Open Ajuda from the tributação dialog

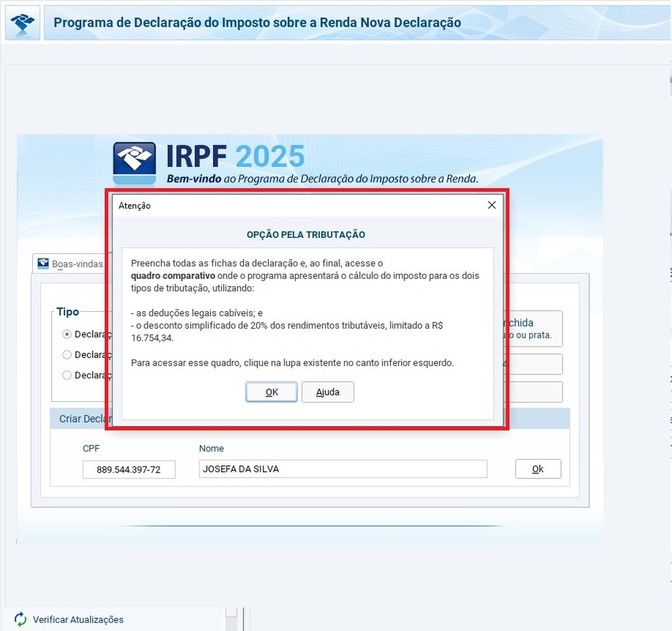pyautogui.click(x=327, y=392)
